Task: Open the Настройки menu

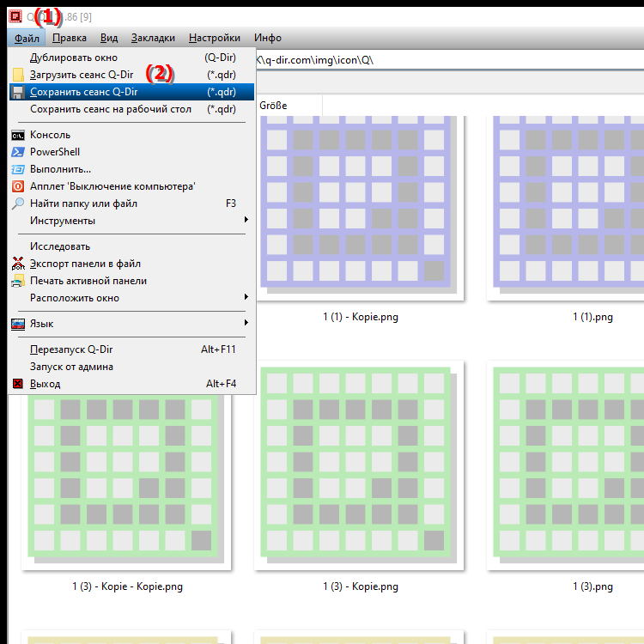Action: click(215, 38)
